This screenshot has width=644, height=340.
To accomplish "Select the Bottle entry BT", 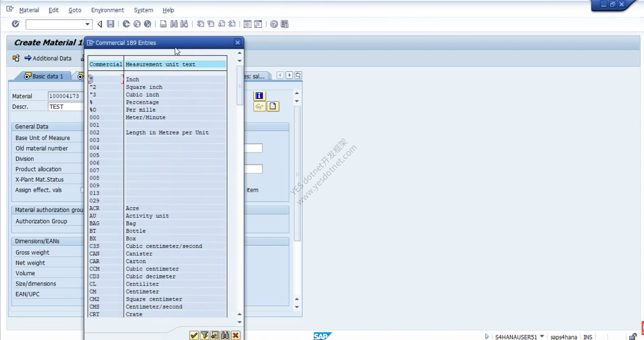I will point(157,231).
